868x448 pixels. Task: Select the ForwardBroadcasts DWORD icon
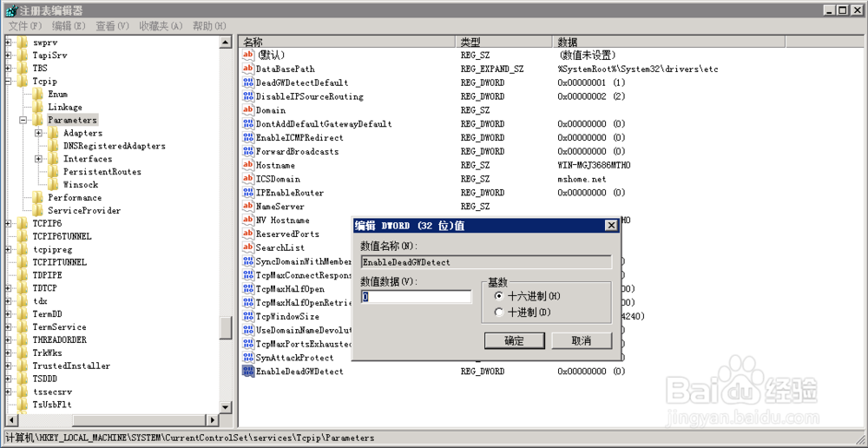[x=248, y=151]
